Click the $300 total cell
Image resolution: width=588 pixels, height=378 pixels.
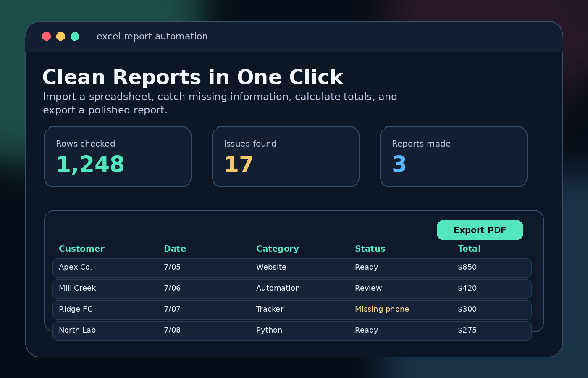pos(467,309)
